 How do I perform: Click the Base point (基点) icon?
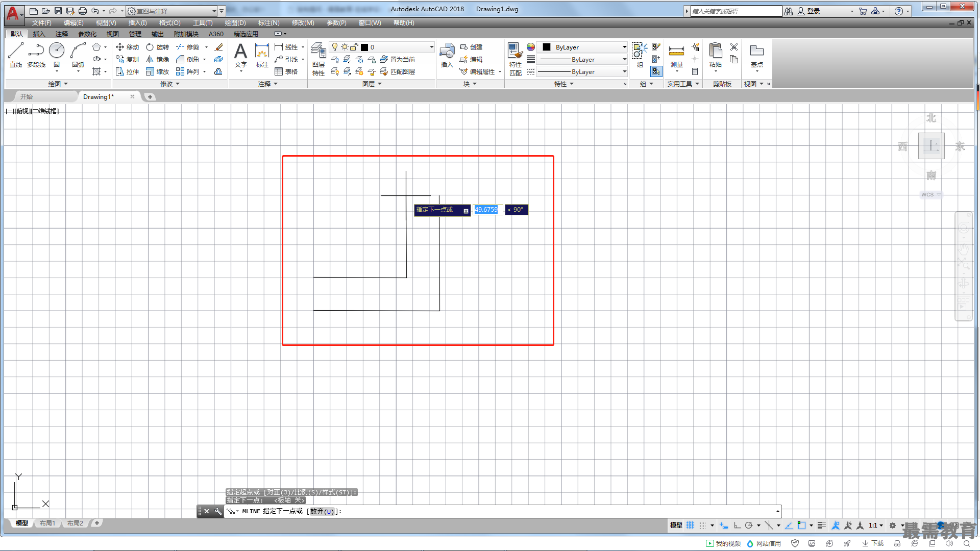756,55
